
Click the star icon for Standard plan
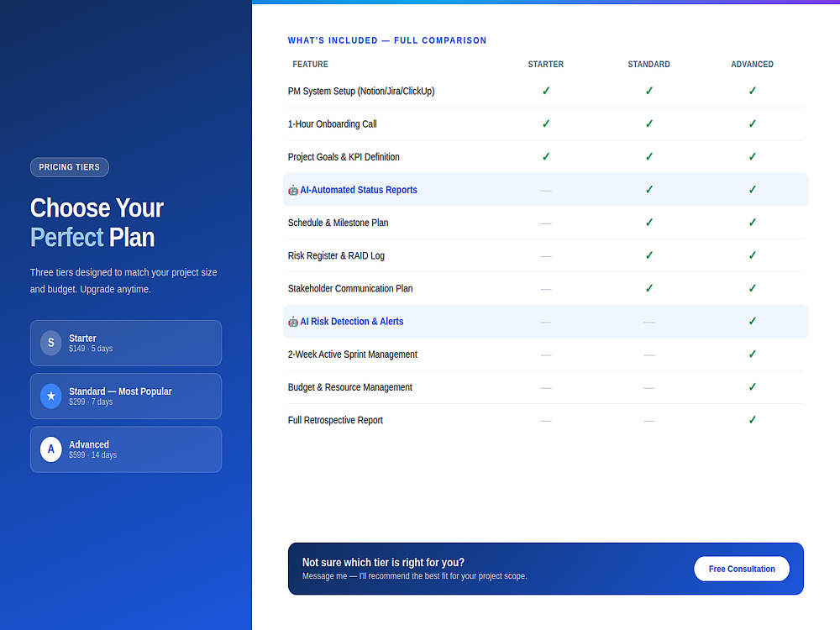click(x=51, y=396)
